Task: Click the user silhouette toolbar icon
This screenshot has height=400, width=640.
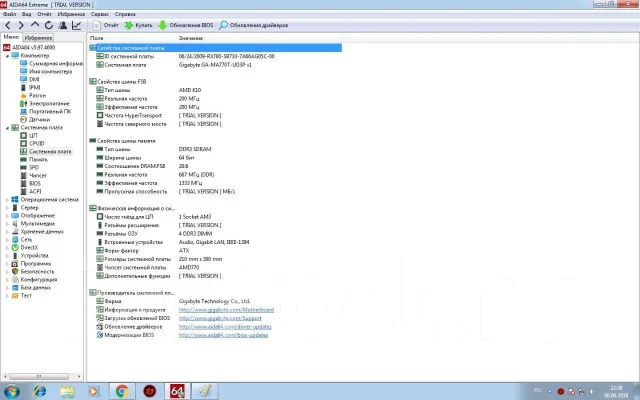Action: point(63,25)
